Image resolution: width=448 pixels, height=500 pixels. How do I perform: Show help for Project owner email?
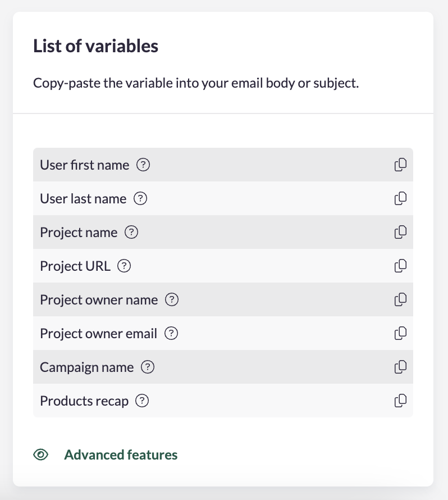coord(171,334)
